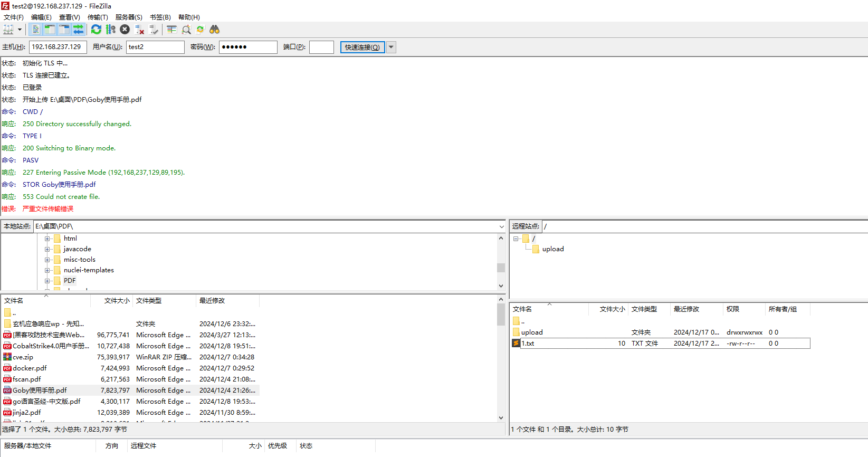This screenshot has height=457, width=868.
Task: Toggle local directory tree display
Action: tap(50, 30)
